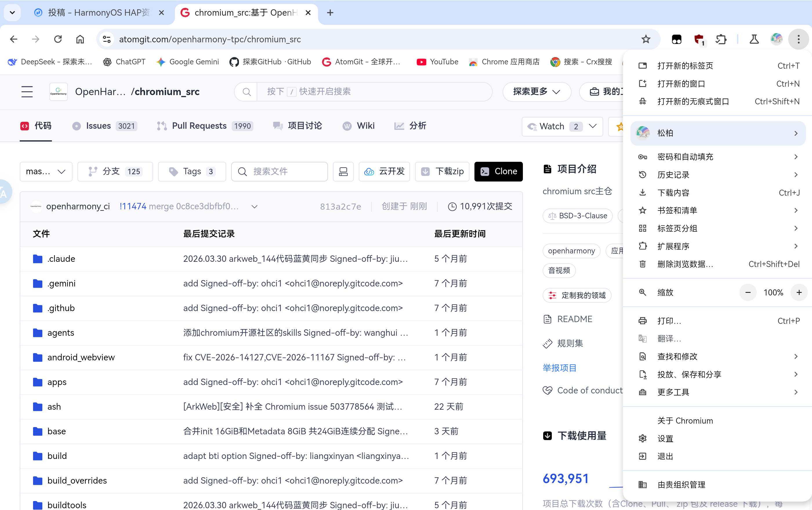Switch to the Issues tab
The height and width of the screenshot is (510, 812).
coord(104,126)
